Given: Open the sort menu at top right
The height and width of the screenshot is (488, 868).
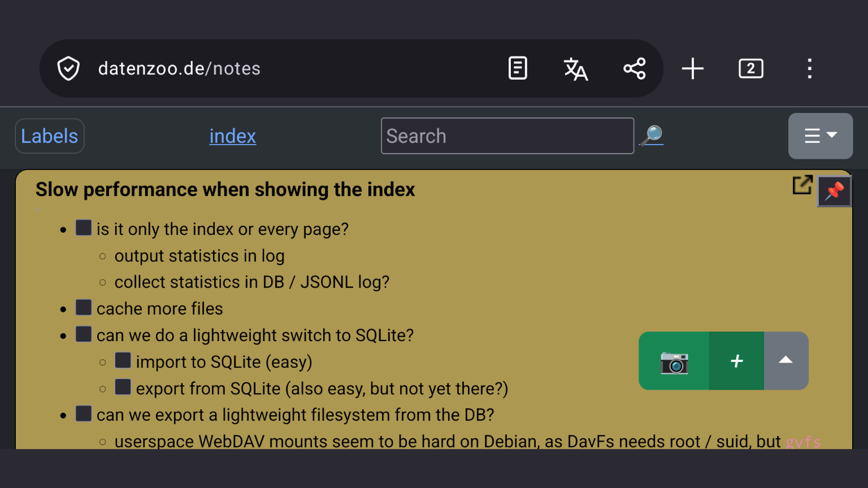Looking at the screenshot, I should tap(820, 136).
